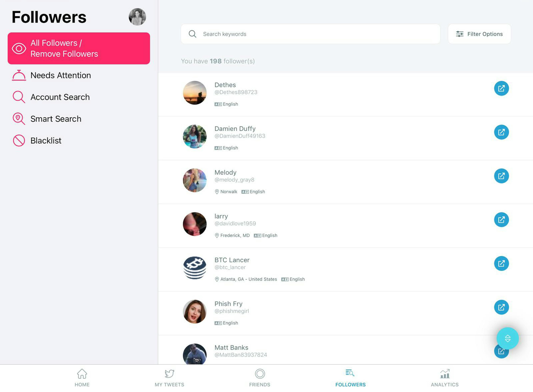
Task: Open Filter Options panel
Action: click(x=479, y=34)
